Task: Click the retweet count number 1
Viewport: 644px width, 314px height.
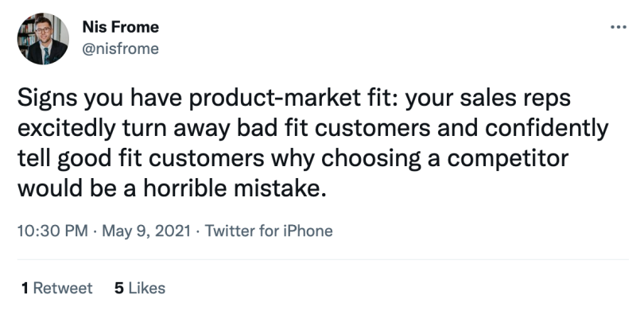Action: point(25,288)
